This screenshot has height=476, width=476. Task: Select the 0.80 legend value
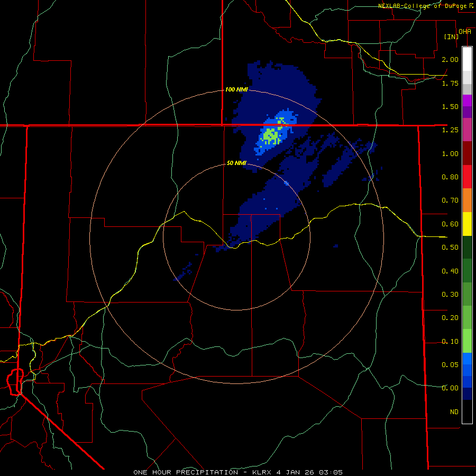point(450,177)
